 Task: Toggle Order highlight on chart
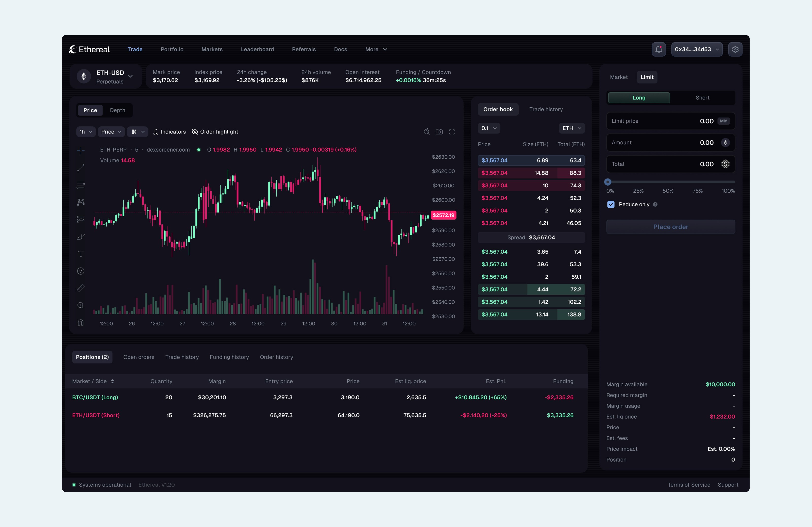pos(215,131)
